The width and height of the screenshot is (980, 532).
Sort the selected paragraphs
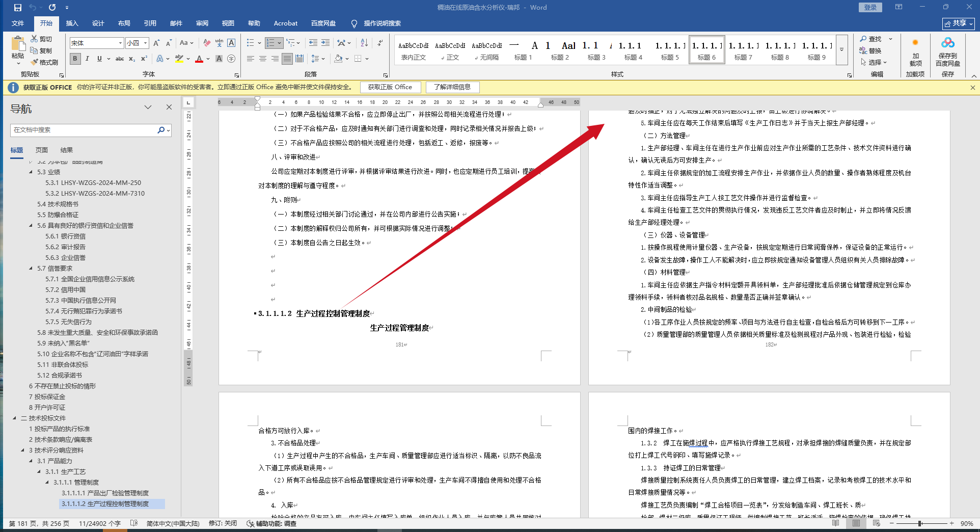pos(364,43)
